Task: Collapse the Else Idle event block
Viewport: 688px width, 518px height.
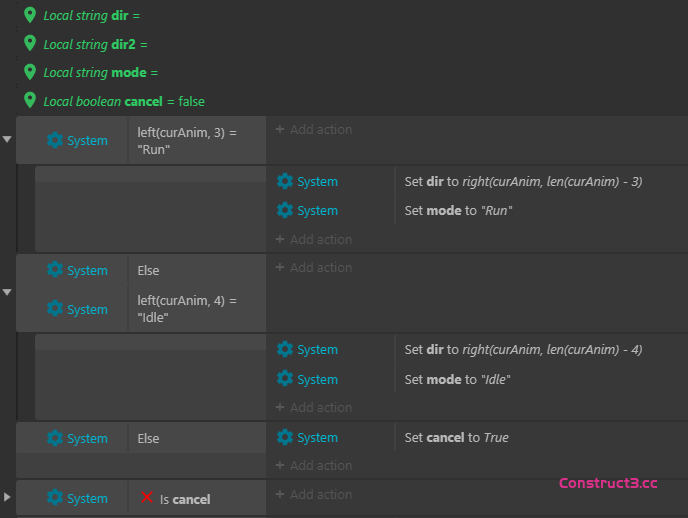Action: point(8,292)
